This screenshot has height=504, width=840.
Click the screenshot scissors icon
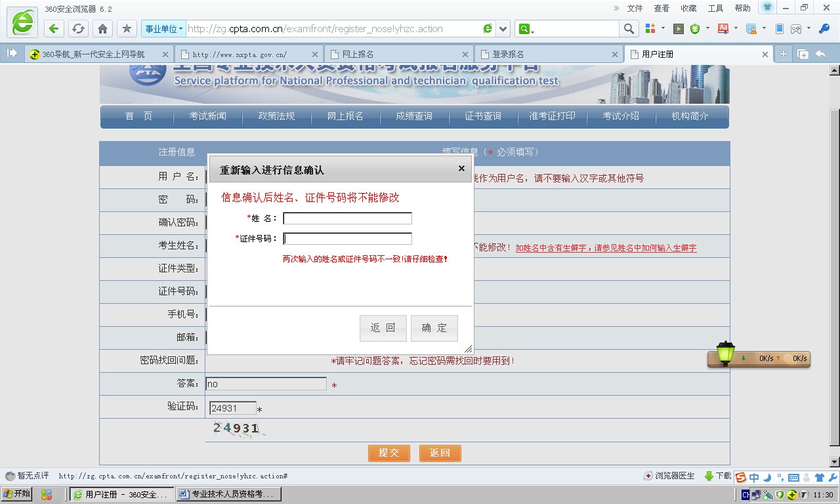pos(751,29)
